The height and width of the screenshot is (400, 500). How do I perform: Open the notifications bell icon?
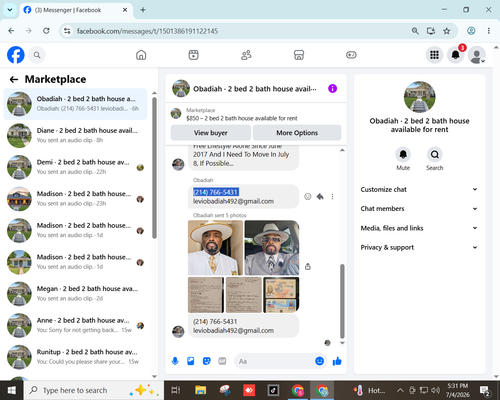(455, 55)
